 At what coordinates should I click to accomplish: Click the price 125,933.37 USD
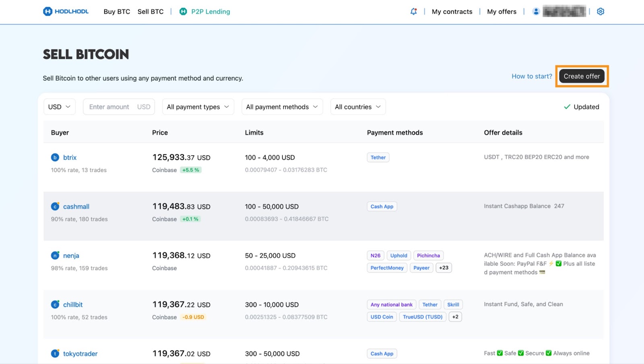[181, 157]
